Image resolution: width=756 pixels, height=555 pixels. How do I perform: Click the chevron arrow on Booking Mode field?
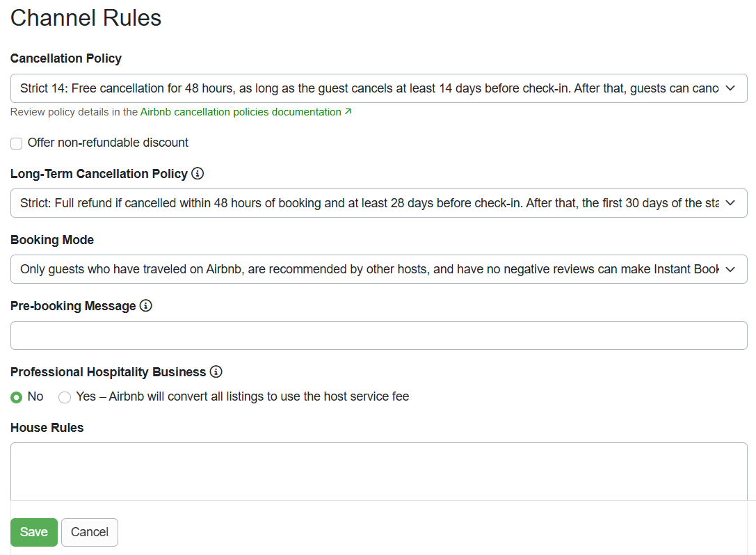(x=730, y=269)
